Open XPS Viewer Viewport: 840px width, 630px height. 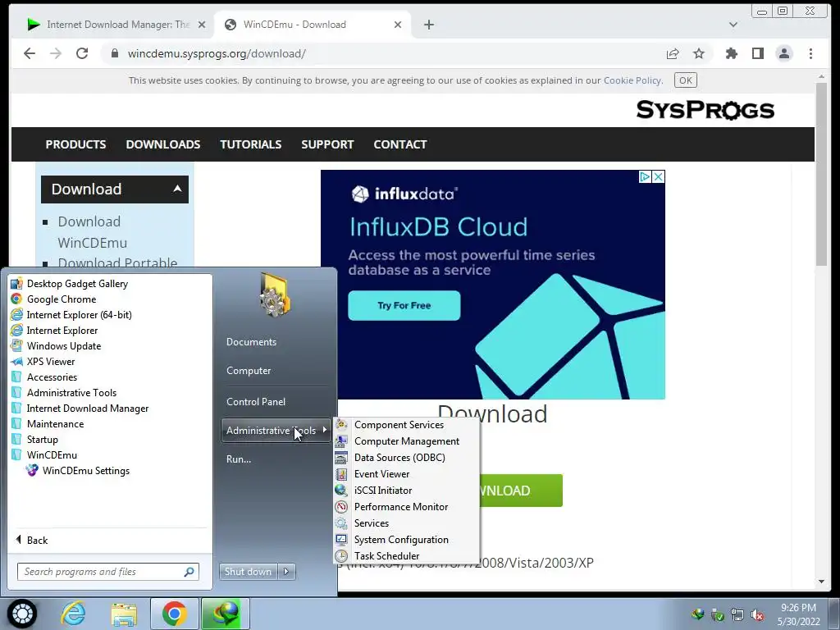43,362
